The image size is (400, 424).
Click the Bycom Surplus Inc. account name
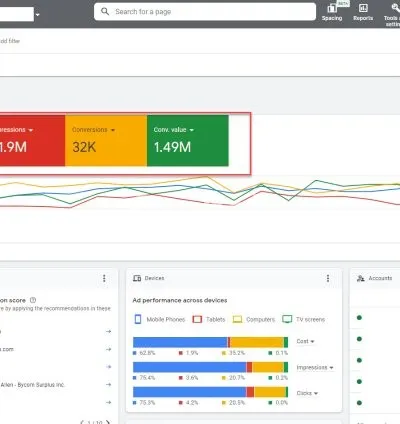coord(32,385)
